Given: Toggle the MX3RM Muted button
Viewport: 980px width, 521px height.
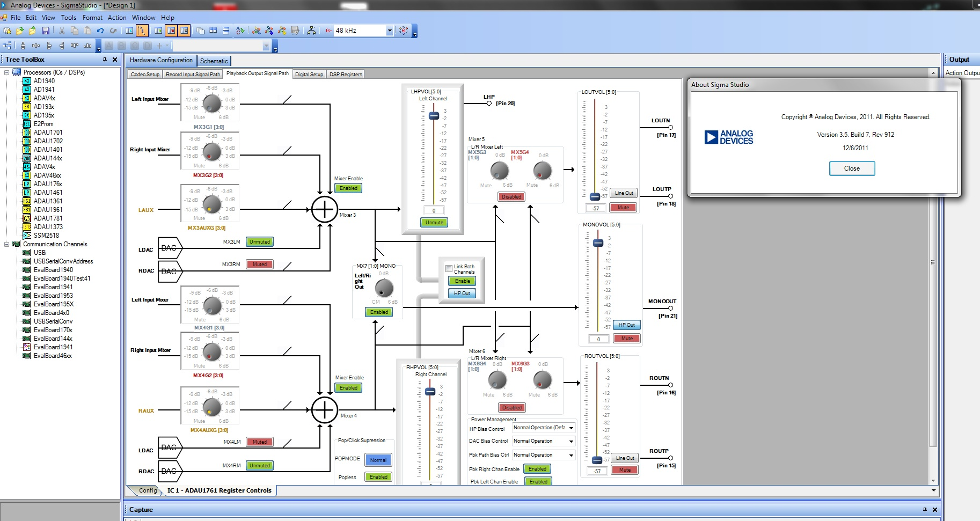Looking at the screenshot, I should [x=260, y=265].
